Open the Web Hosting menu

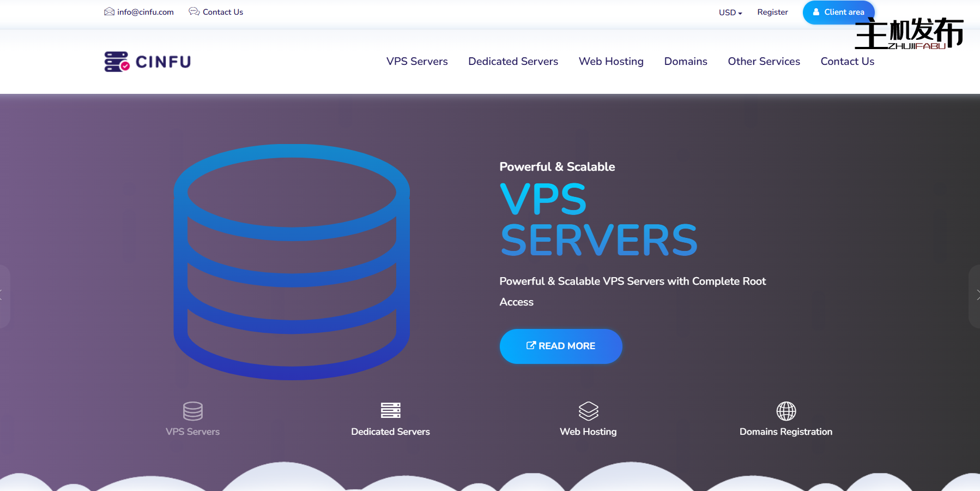pos(611,62)
